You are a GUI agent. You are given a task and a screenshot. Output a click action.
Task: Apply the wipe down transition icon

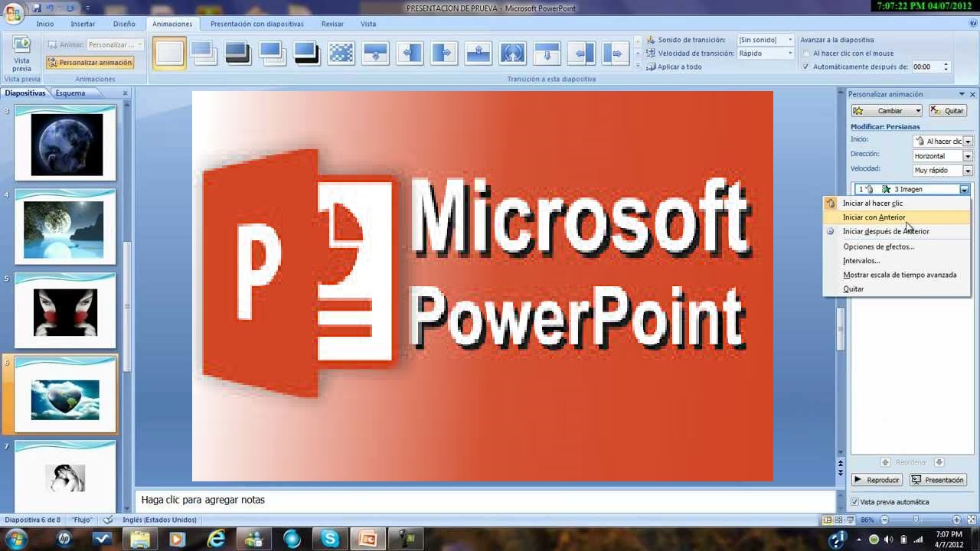(375, 54)
